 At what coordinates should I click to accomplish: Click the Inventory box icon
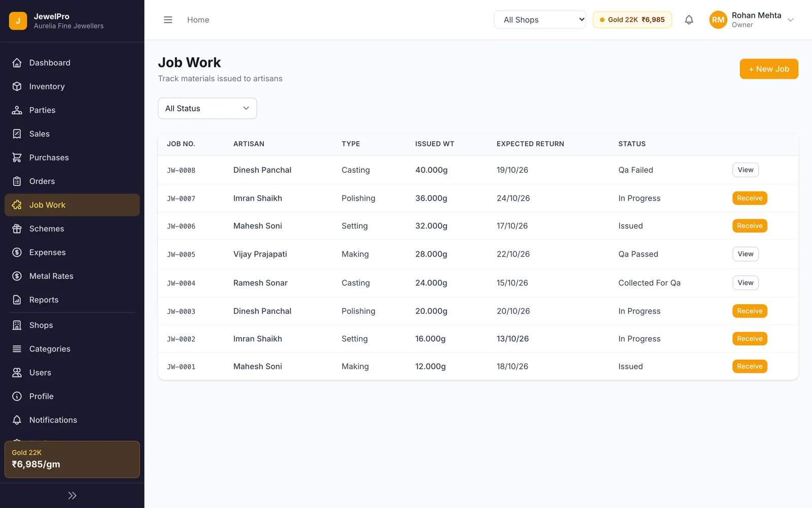coord(17,86)
